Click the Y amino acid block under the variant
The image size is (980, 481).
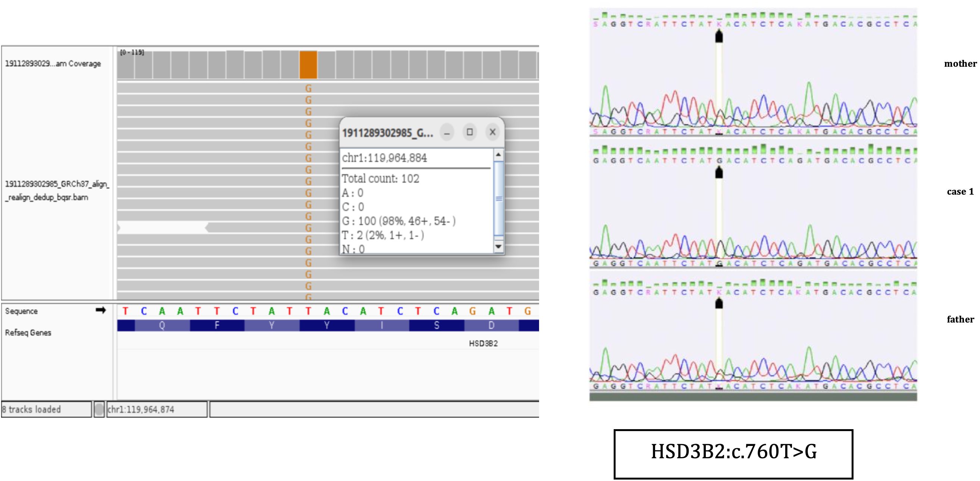click(326, 326)
